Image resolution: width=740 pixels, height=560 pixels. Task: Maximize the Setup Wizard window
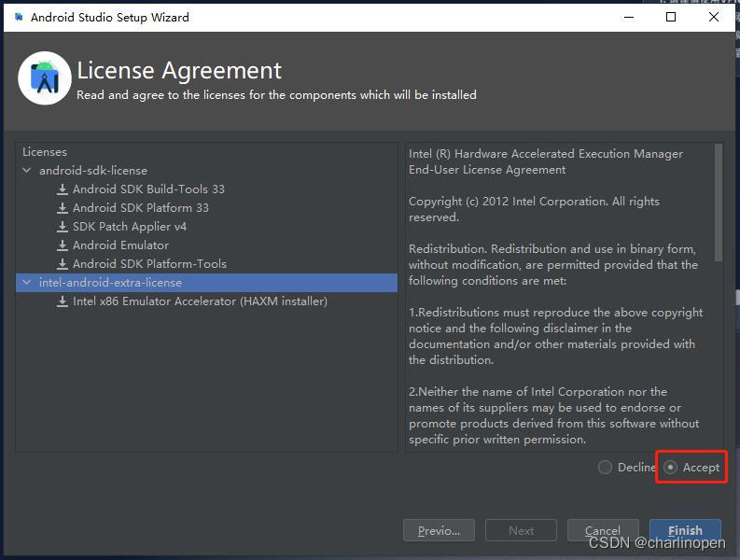point(671,17)
